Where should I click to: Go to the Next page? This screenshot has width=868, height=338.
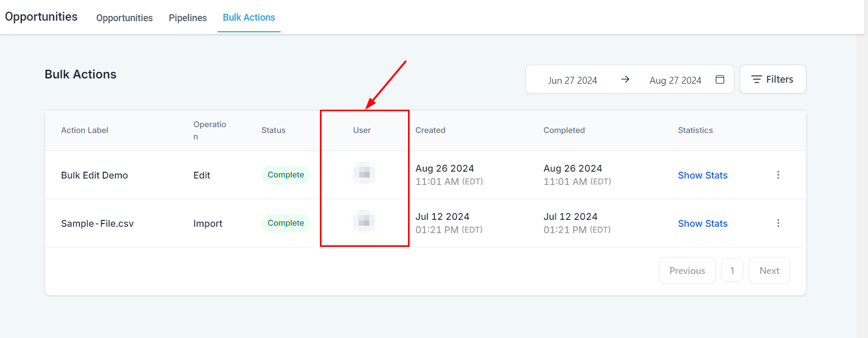[769, 271]
